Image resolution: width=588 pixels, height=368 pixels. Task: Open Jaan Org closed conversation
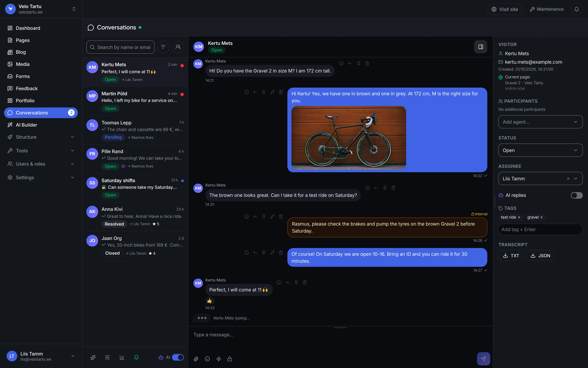click(135, 246)
